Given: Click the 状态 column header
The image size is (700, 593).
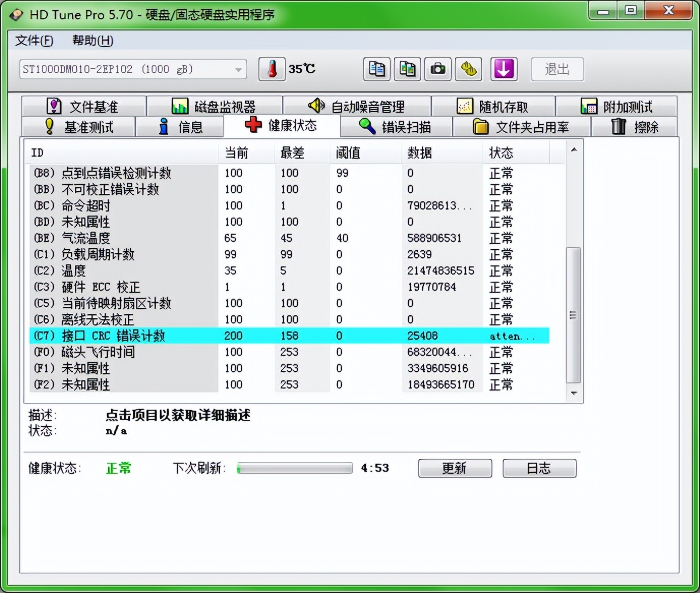Looking at the screenshot, I should click(516, 153).
